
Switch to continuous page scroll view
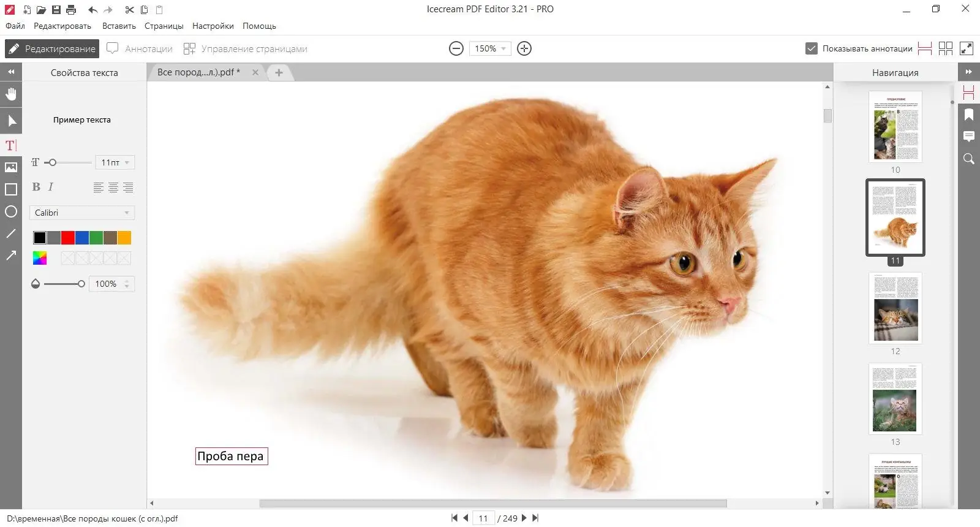pos(925,48)
